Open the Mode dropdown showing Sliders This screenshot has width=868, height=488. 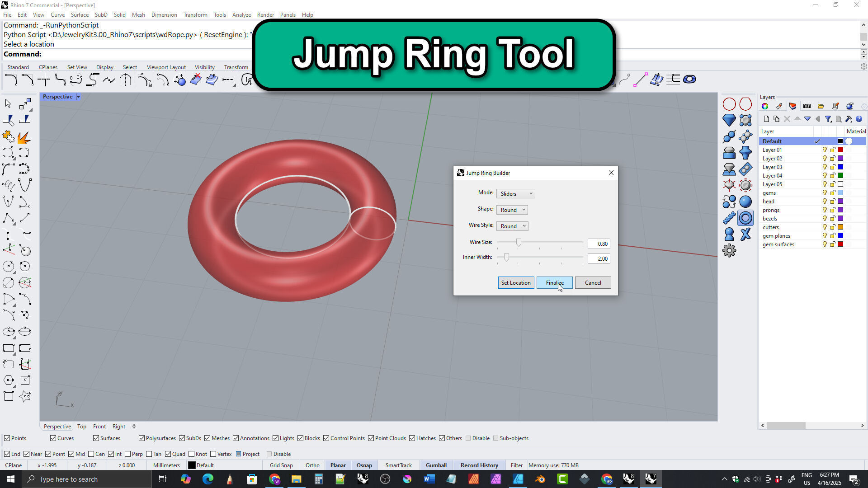pos(515,193)
